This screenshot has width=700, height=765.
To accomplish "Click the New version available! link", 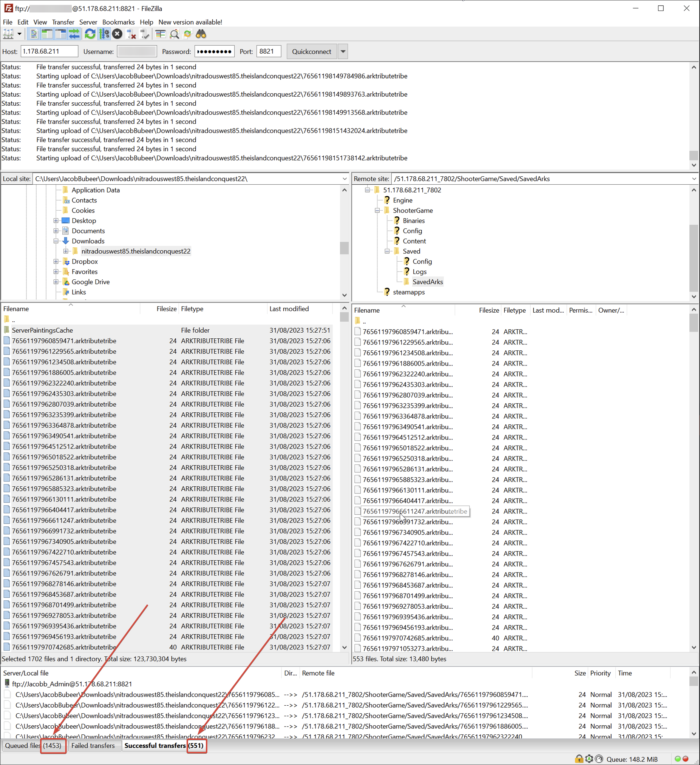I will 190,22.
